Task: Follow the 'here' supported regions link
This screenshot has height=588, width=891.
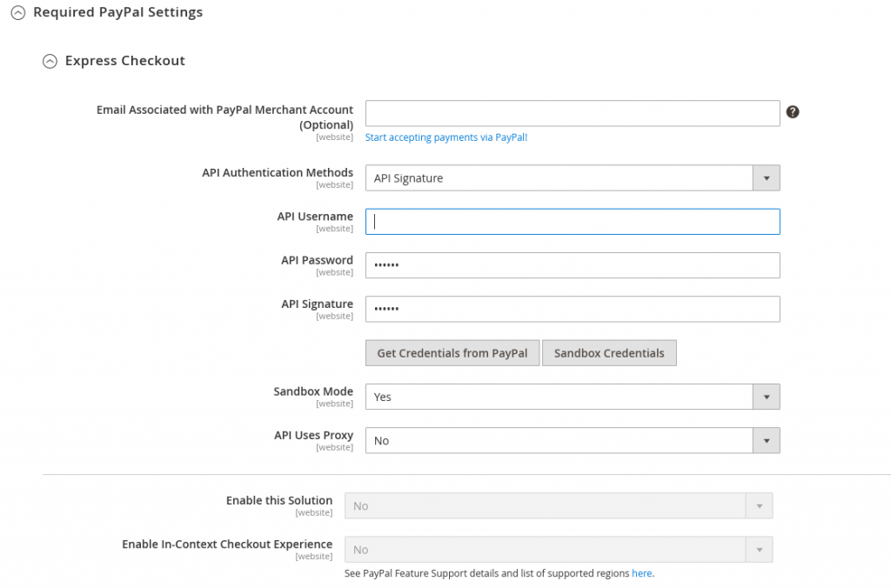Action: [641, 573]
